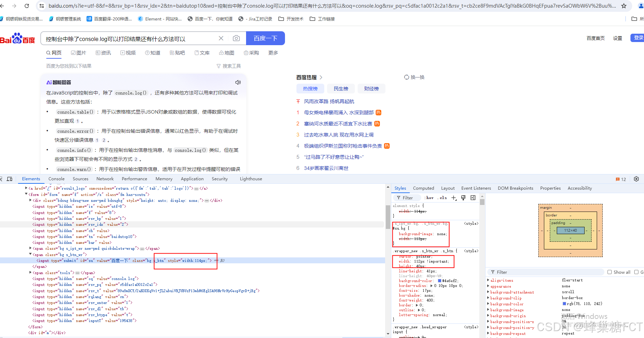Collapse the span bg s_btn_wr element node
644x338 pixels.
click(x=30, y=254)
